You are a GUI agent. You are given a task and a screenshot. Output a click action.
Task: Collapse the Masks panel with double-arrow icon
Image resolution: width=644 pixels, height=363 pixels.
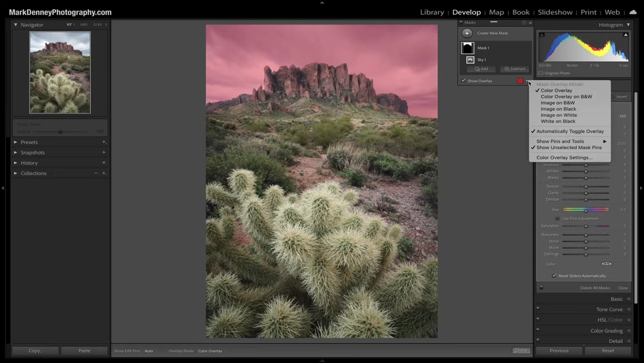tap(530, 23)
